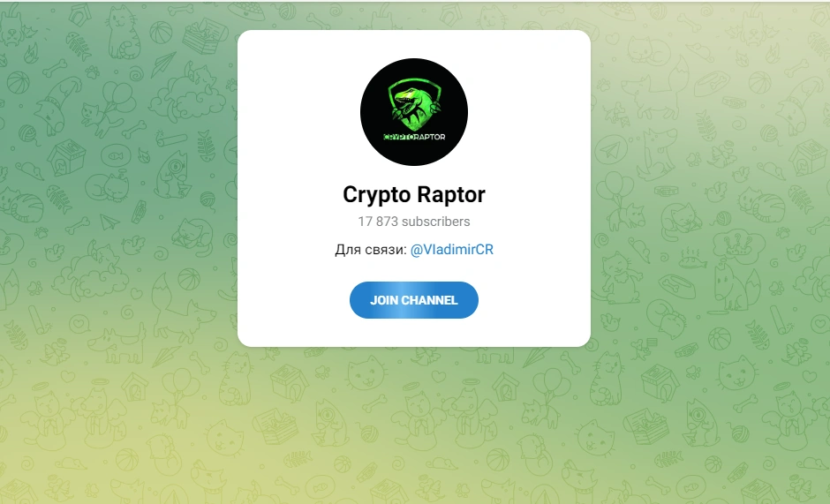Click the 17 873 subscribers count
Viewport: 830px width, 504px height.
point(414,222)
